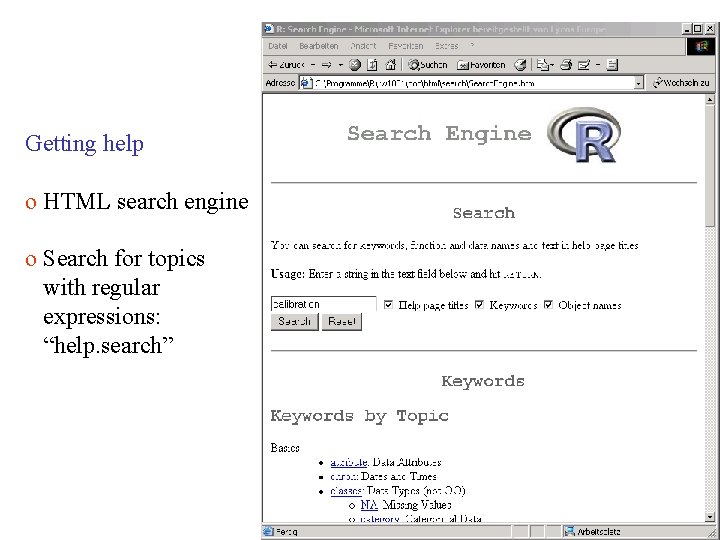Click the Internet Explorer throbber logo
The width and height of the screenshot is (720, 540).
coord(700,47)
